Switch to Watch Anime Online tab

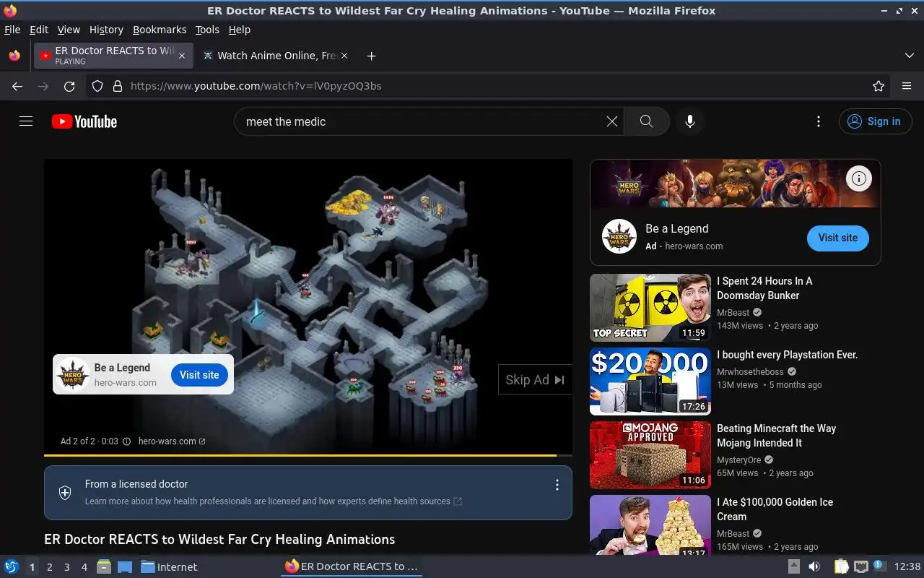tap(276, 56)
